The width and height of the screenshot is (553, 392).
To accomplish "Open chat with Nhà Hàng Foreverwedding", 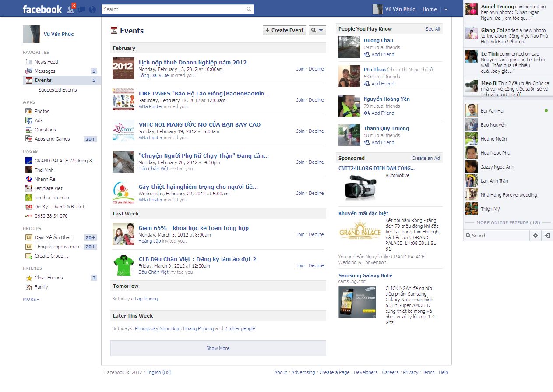I will (x=508, y=195).
